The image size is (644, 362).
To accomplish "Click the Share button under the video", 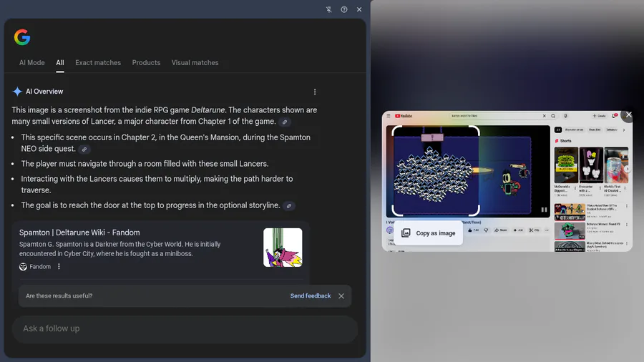I will [501, 230].
